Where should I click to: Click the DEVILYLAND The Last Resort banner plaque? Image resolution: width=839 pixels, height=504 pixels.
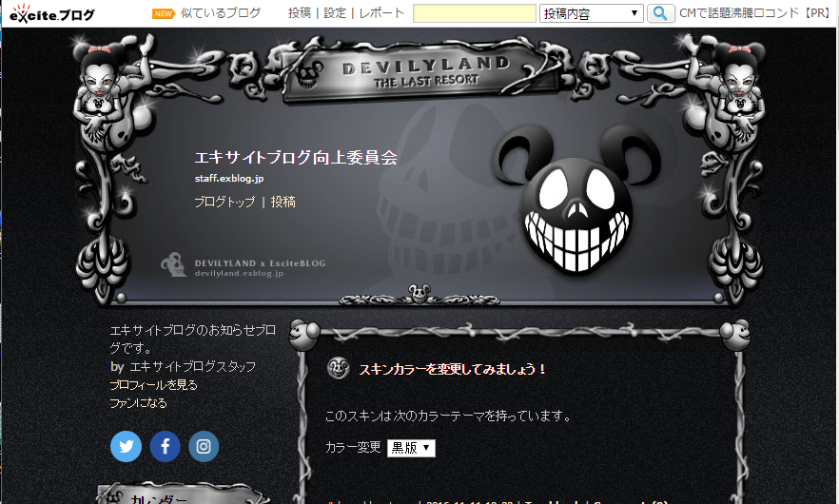[421, 73]
